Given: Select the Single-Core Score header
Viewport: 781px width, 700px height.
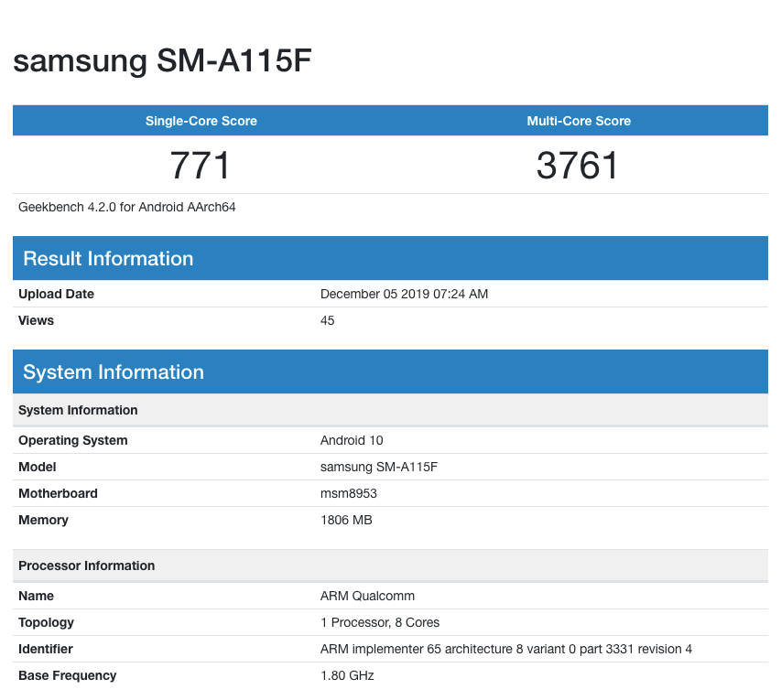Looking at the screenshot, I should [201, 121].
